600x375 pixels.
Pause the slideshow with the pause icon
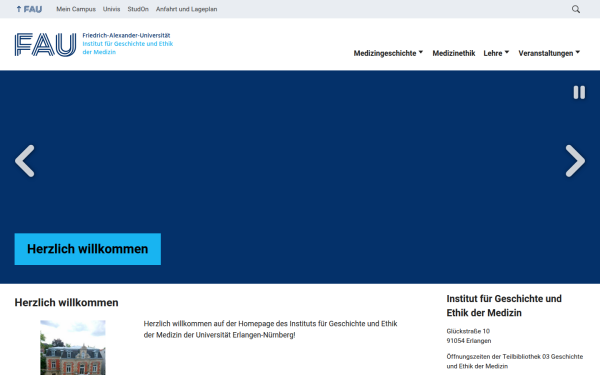tap(579, 92)
